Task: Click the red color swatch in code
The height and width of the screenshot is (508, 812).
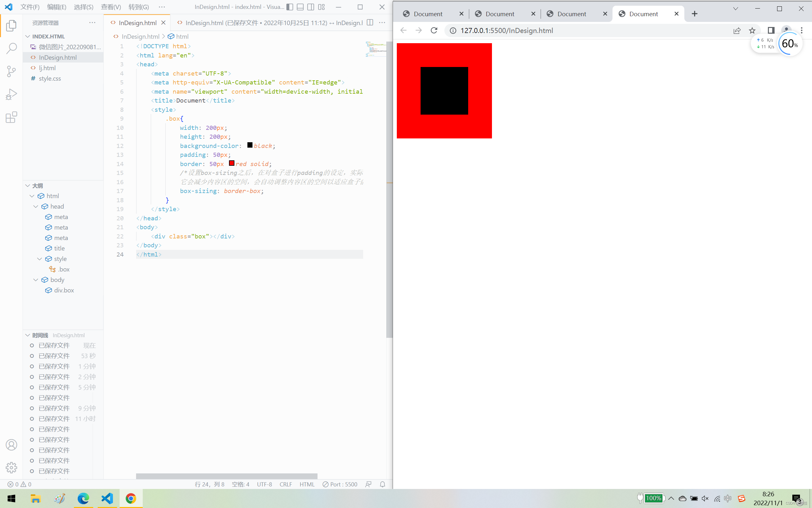Action: (x=232, y=163)
